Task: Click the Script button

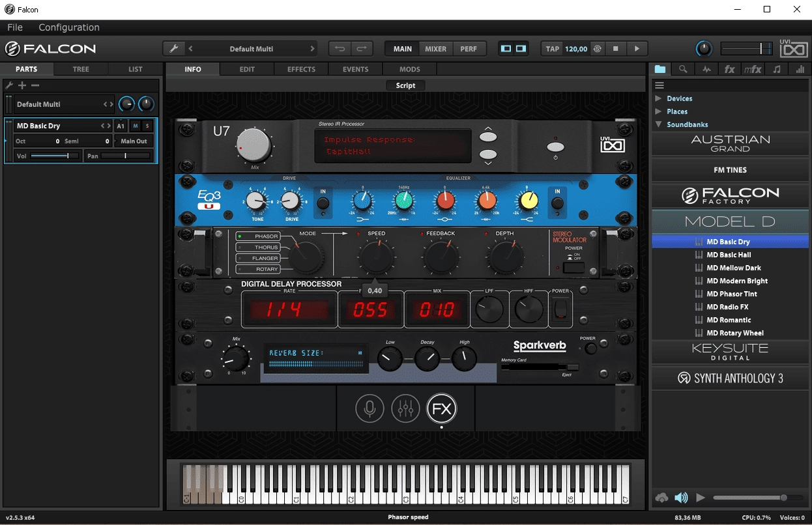Action: [x=405, y=85]
